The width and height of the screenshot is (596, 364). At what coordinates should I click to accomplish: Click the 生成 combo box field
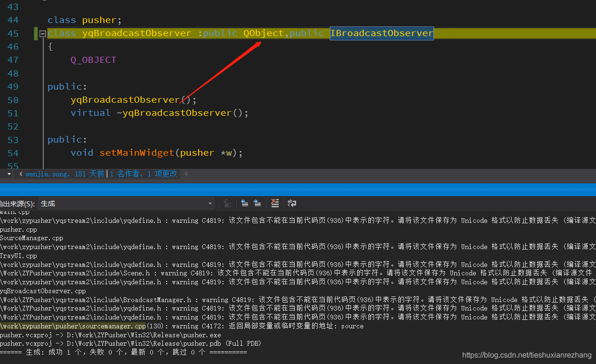(117, 203)
